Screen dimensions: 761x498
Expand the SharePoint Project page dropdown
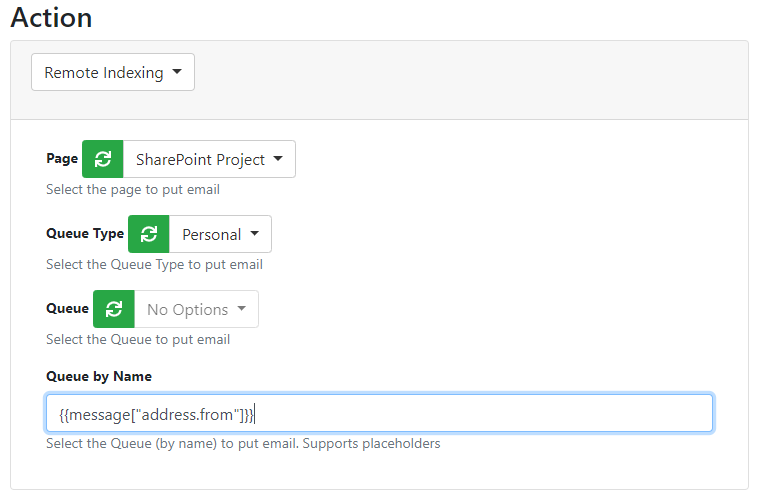209,159
